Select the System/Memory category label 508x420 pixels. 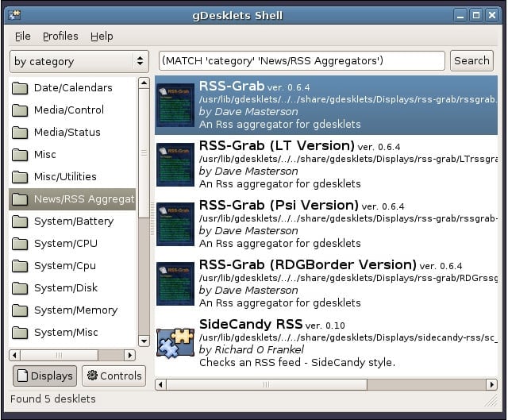tap(76, 310)
